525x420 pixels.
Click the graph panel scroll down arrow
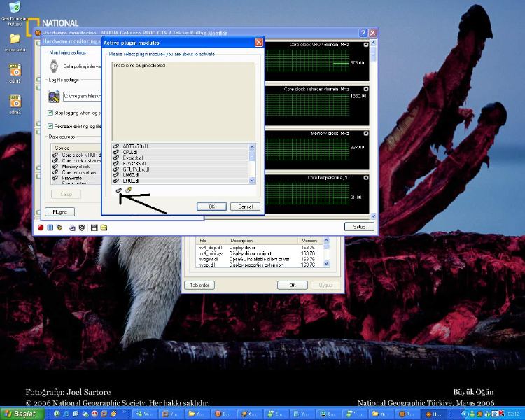point(374,216)
